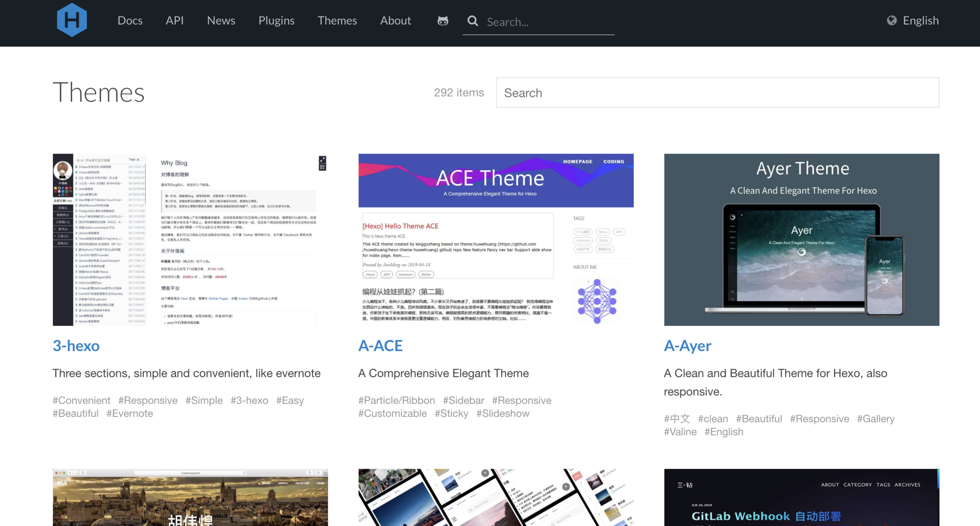The height and width of the screenshot is (526, 980).
Task: Open the English language selector
Action: [x=921, y=21]
